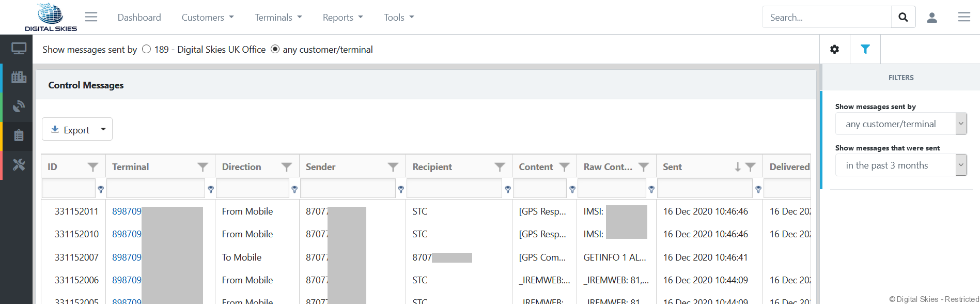Screen dimensions: 980x304
Task: Click the settings gear icon
Action: point(834,49)
